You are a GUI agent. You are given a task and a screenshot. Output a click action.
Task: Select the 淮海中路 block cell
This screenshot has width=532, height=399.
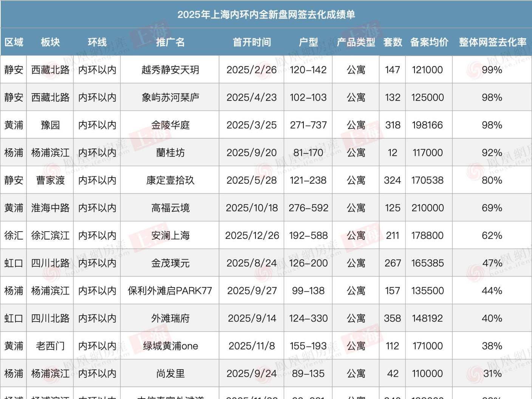click(50, 208)
